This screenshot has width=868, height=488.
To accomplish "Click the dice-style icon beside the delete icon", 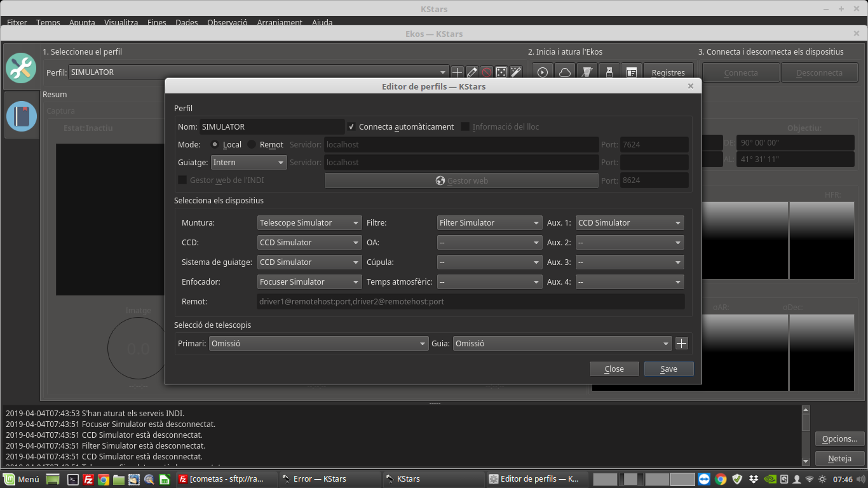I will (501, 72).
